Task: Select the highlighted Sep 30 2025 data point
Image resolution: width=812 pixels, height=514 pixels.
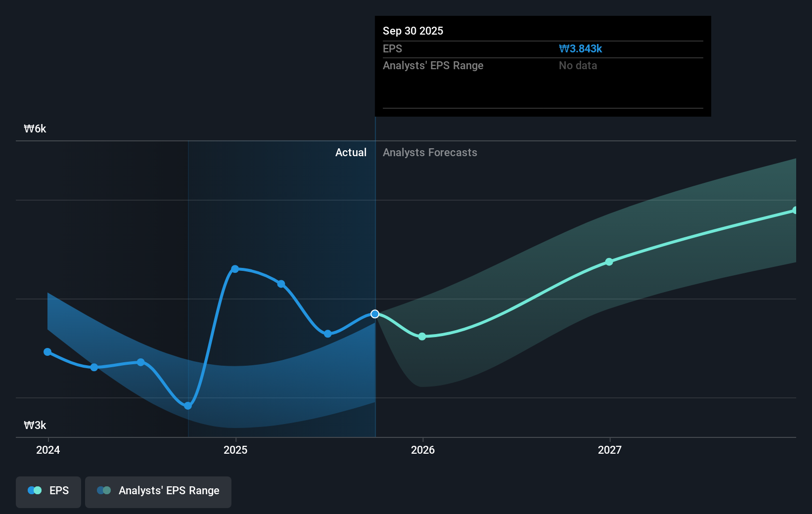Action: pyautogui.click(x=374, y=314)
